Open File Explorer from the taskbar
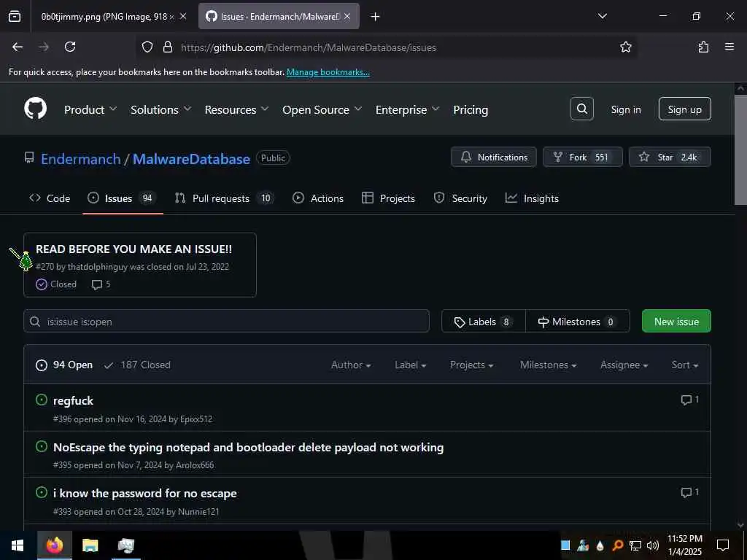Image resolution: width=747 pixels, height=560 pixels. 90,545
